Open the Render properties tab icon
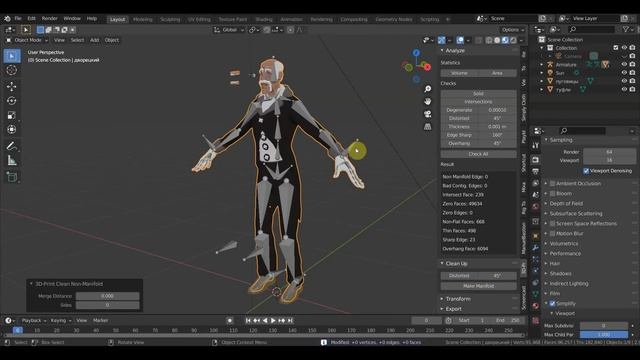The height and width of the screenshot is (360, 640). coord(536,160)
